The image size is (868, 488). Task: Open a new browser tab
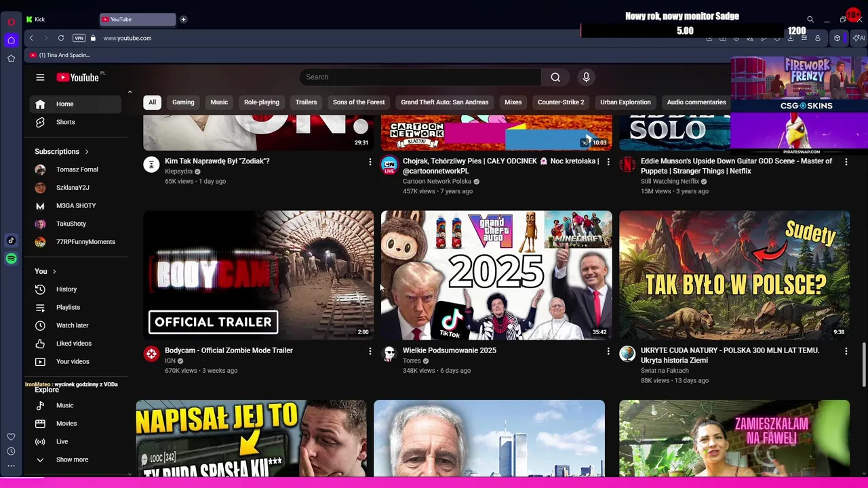(x=183, y=20)
